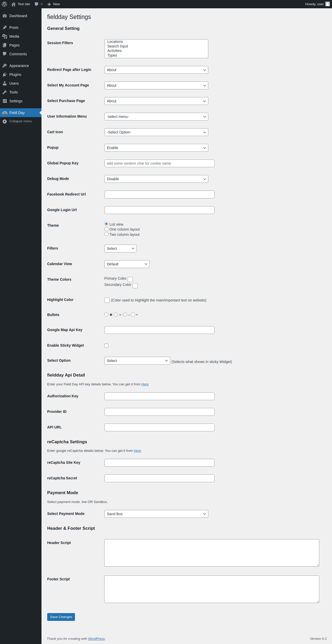Image resolution: width=332 pixels, height=644 pixels.
Task: Follow the Here link for reCaptcha details
Action: [137, 451]
